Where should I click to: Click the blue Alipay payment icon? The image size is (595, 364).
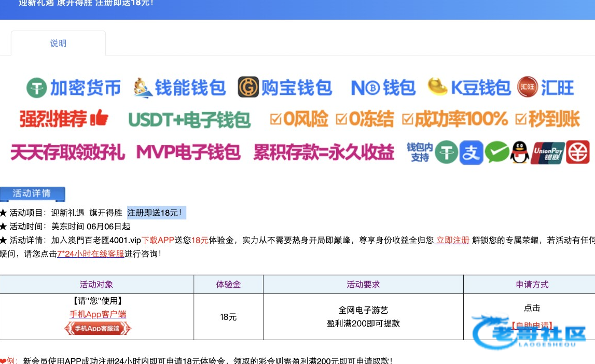(471, 153)
